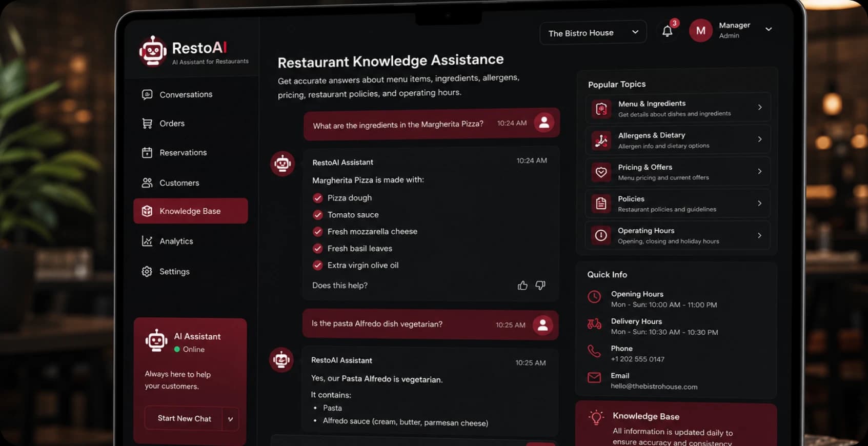Screen dimensions: 868x446
Task: Click the Conversations chat icon
Action: point(147,94)
